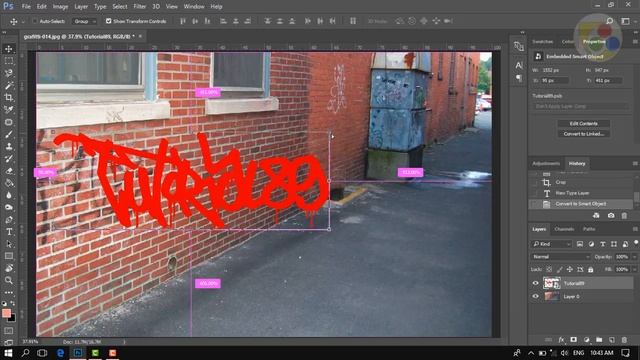Switch to the Paths tab
640x360 pixels.
(x=589, y=229)
